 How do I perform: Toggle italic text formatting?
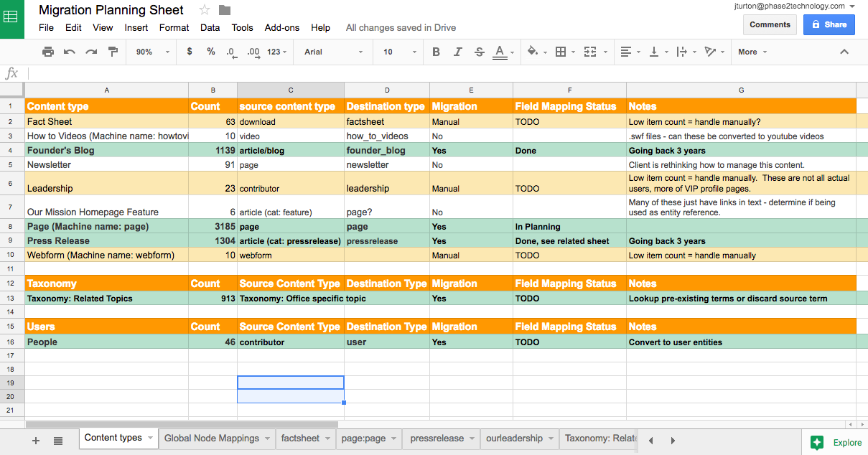[458, 52]
